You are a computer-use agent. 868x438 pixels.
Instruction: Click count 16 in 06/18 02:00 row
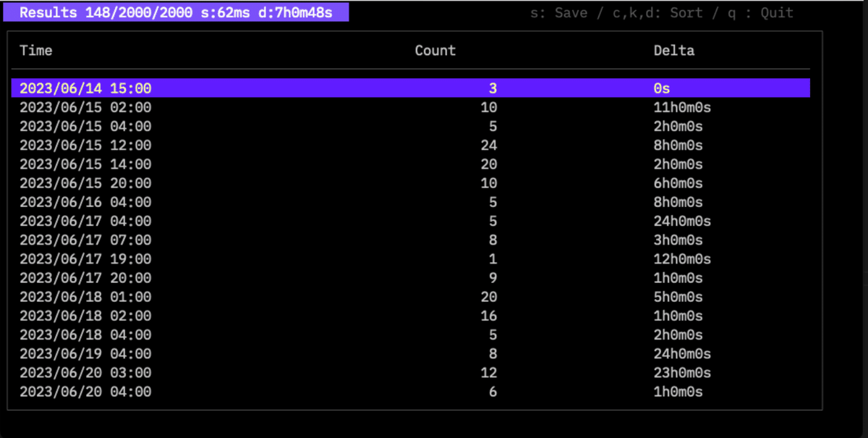[x=489, y=316]
